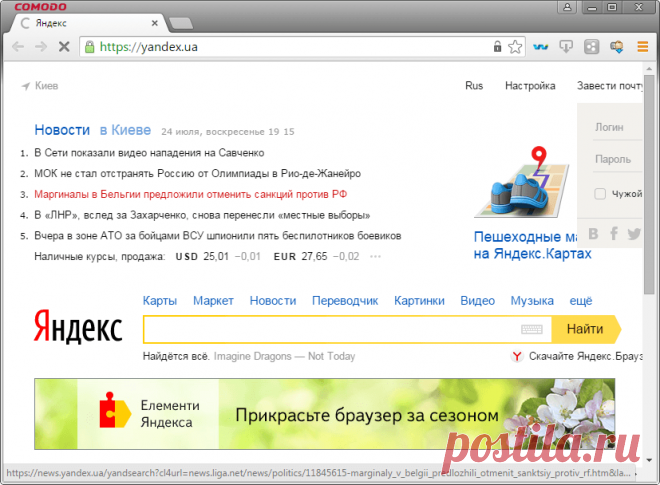
Task: Open the orange hamburger browser menu
Action: [x=642, y=46]
